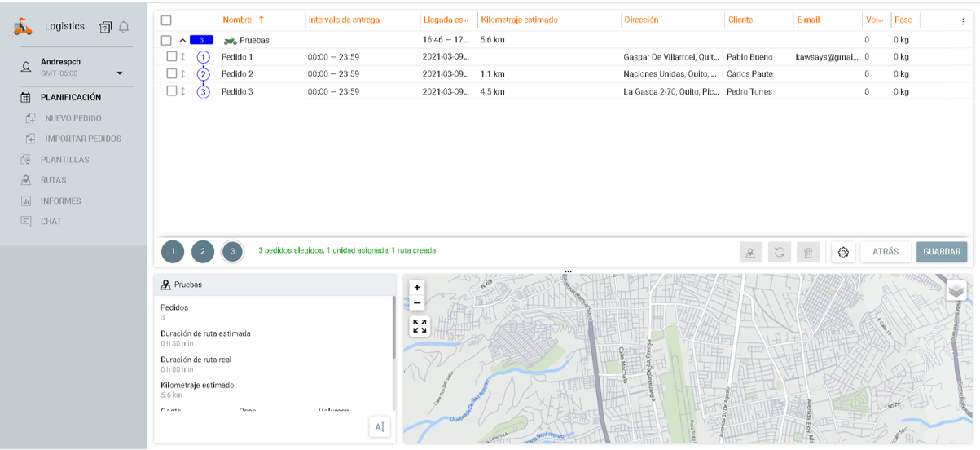Open table column options (three dots)
Image resolution: width=980 pixels, height=450 pixels.
point(963,22)
